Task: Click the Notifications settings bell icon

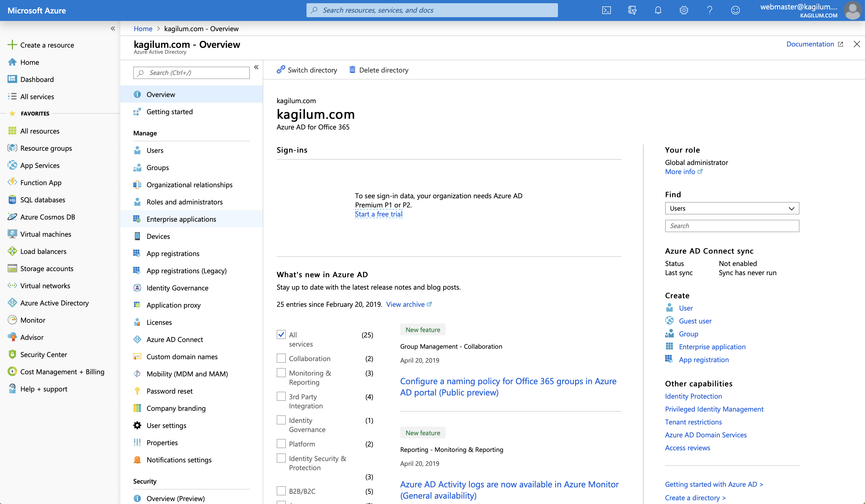Action: click(x=137, y=459)
